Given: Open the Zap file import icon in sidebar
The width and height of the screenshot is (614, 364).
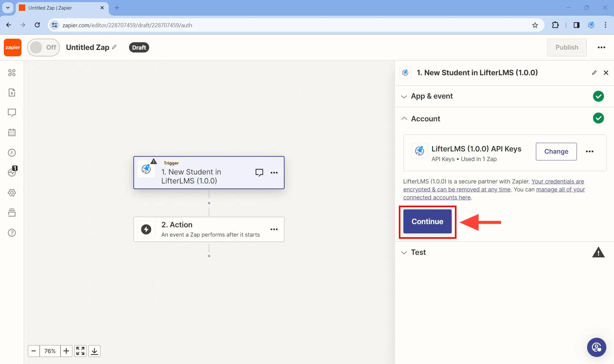Looking at the screenshot, I should (x=12, y=93).
